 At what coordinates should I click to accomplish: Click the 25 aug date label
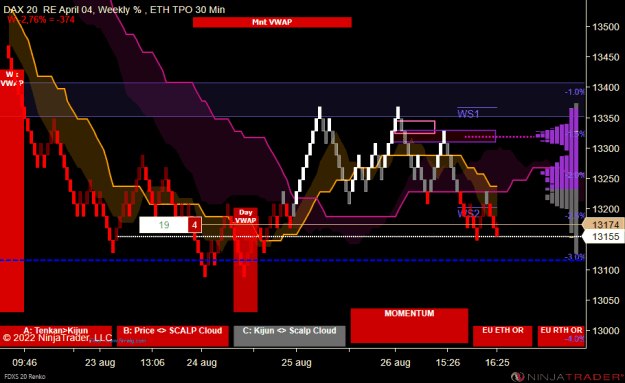click(296, 363)
